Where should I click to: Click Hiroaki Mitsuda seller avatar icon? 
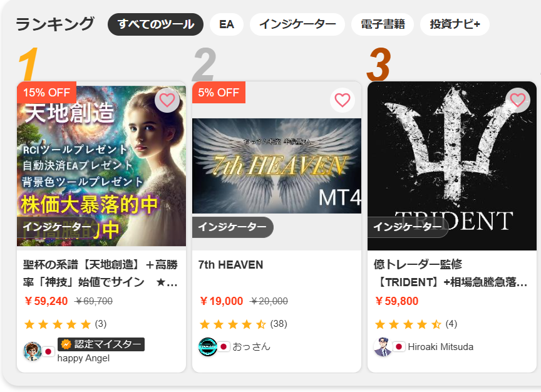click(383, 347)
